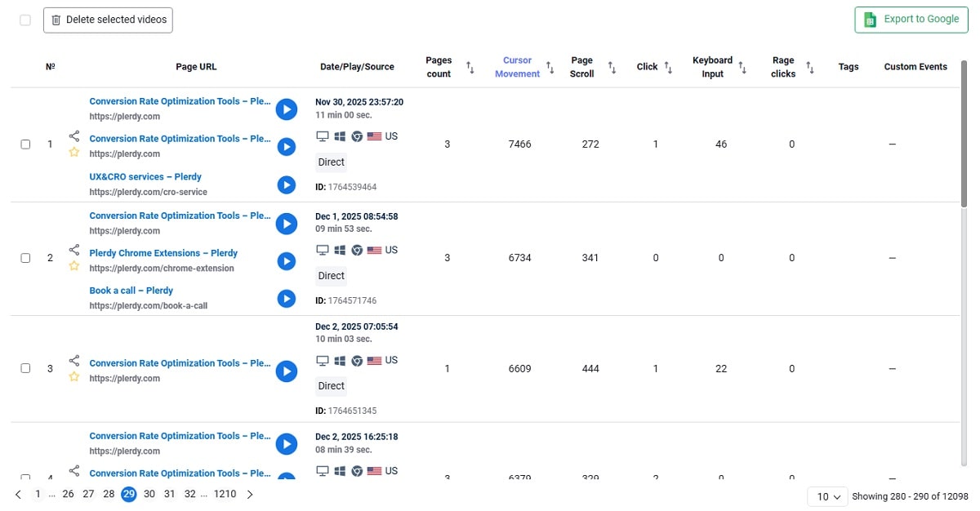Play the Plerdy Chrome Extensions recording
The width and height of the screenshot is (980, 511).
pos(286,261)
